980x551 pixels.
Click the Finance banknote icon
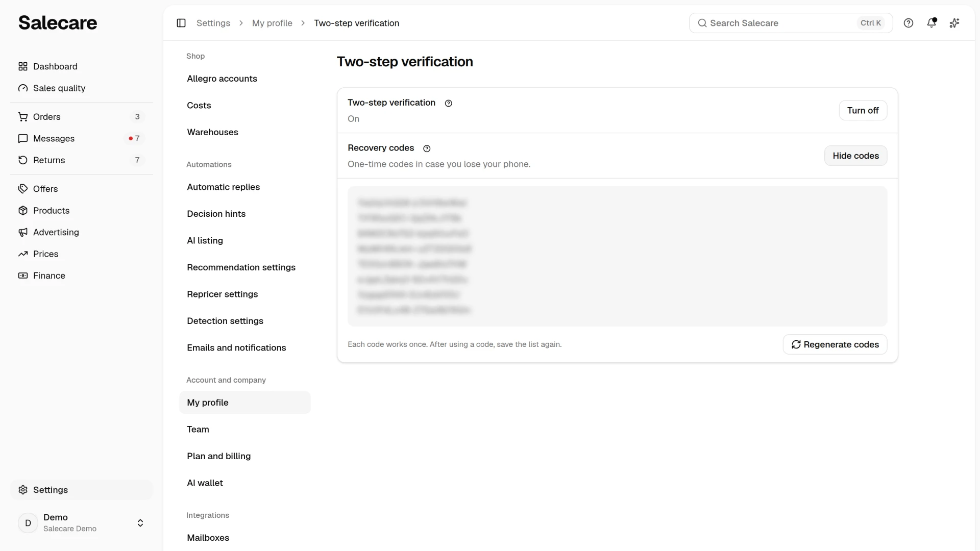(23, 275)
